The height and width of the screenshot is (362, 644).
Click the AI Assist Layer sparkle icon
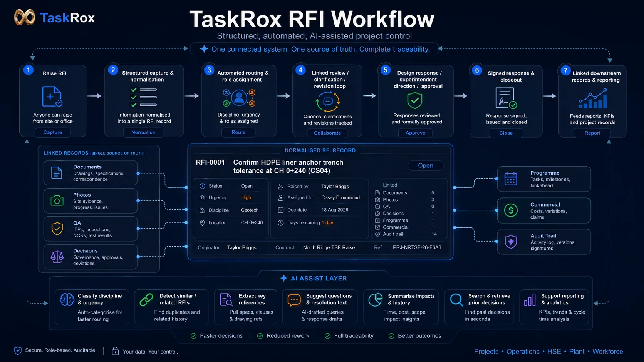[283, 278]
